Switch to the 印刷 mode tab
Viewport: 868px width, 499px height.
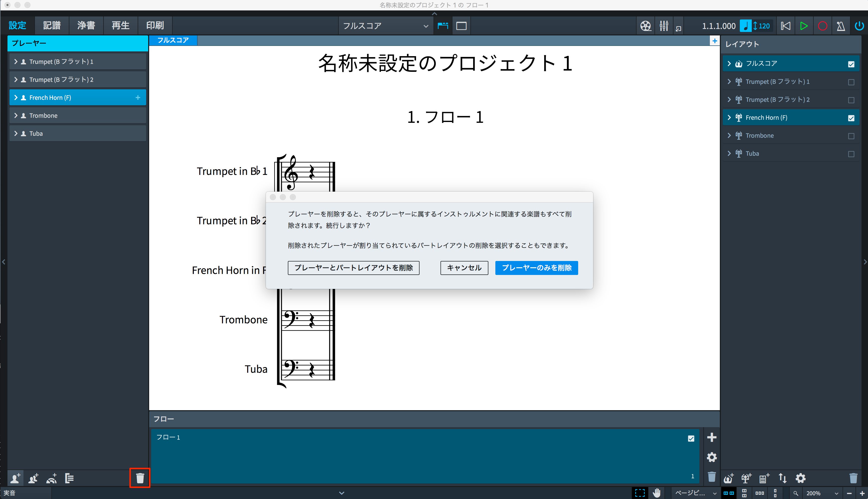(x=155, y=25)
